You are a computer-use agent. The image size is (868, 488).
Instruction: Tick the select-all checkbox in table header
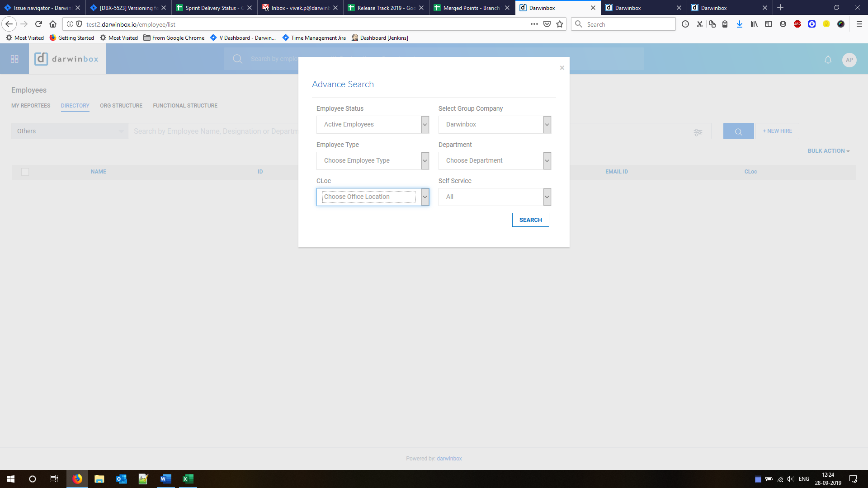pyautogui.click(x=25, y=172)
